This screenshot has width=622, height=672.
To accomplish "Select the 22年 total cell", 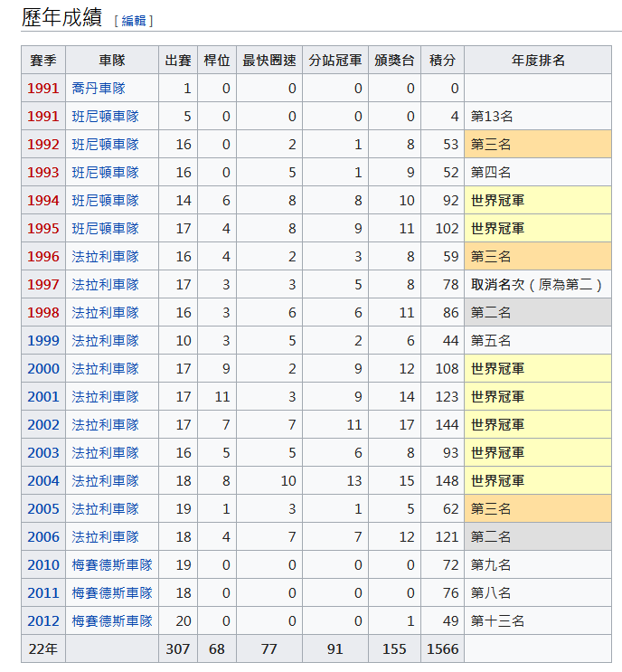I will [x=43, y=648].
